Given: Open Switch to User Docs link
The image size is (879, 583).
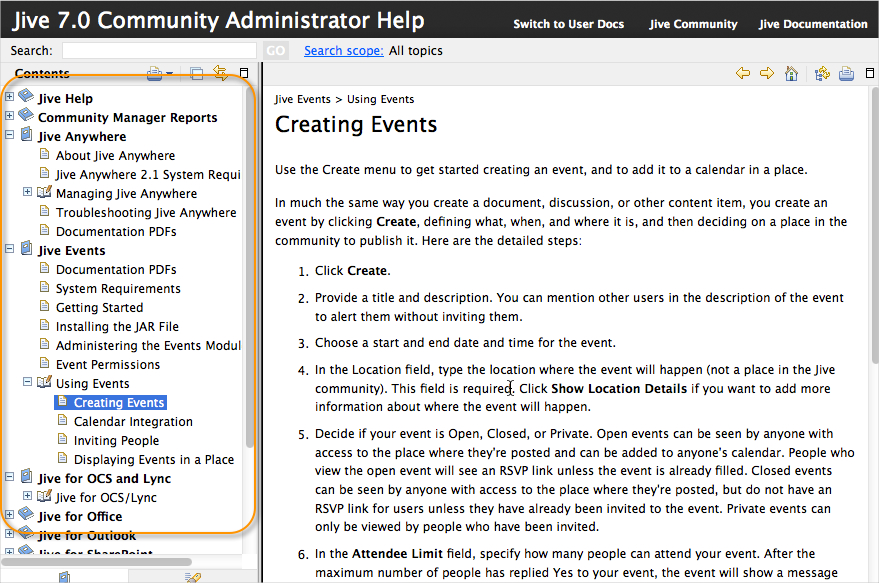Looking at the screenshot, I should click(x=568, y=24).
